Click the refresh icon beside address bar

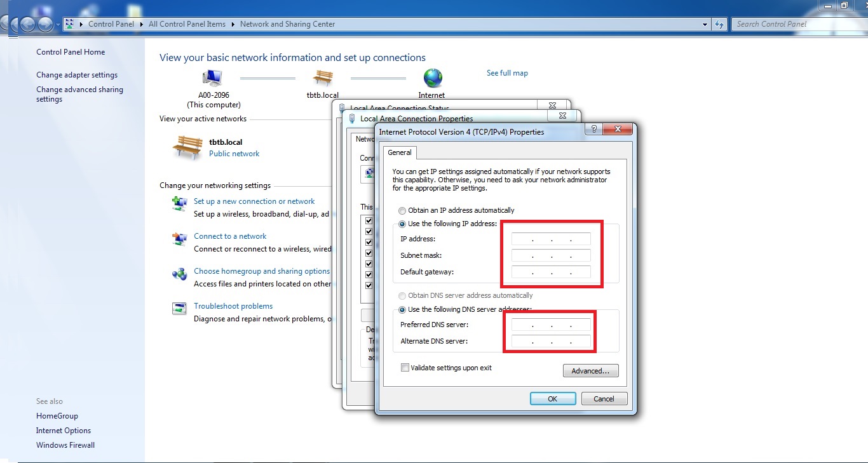(719, 24)
